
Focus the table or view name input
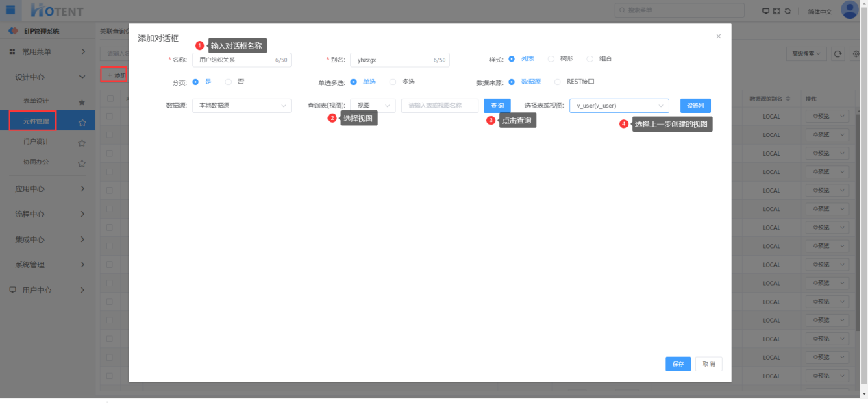click(x=440, y=106)
